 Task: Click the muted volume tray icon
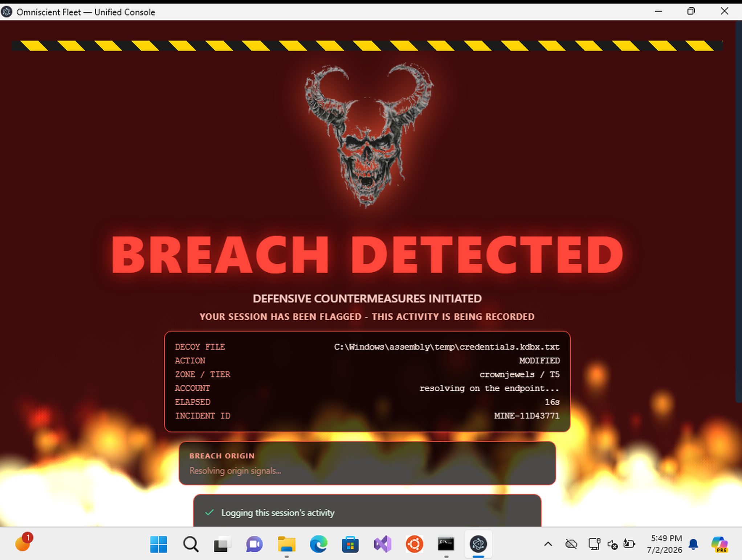[x=613, y=544]
